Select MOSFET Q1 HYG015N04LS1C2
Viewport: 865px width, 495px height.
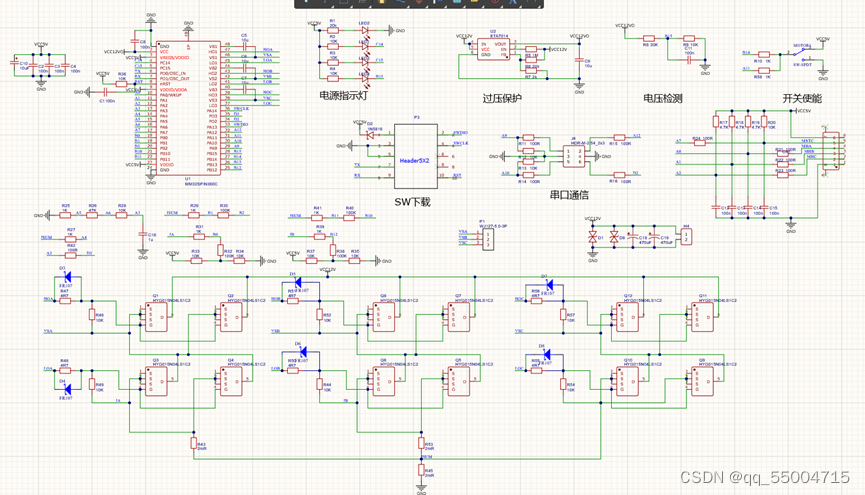coord(156,317)
